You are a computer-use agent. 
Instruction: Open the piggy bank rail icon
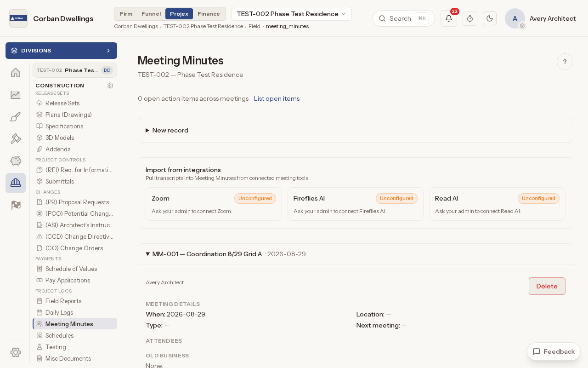pyautogui.click(x=16, y=161)
